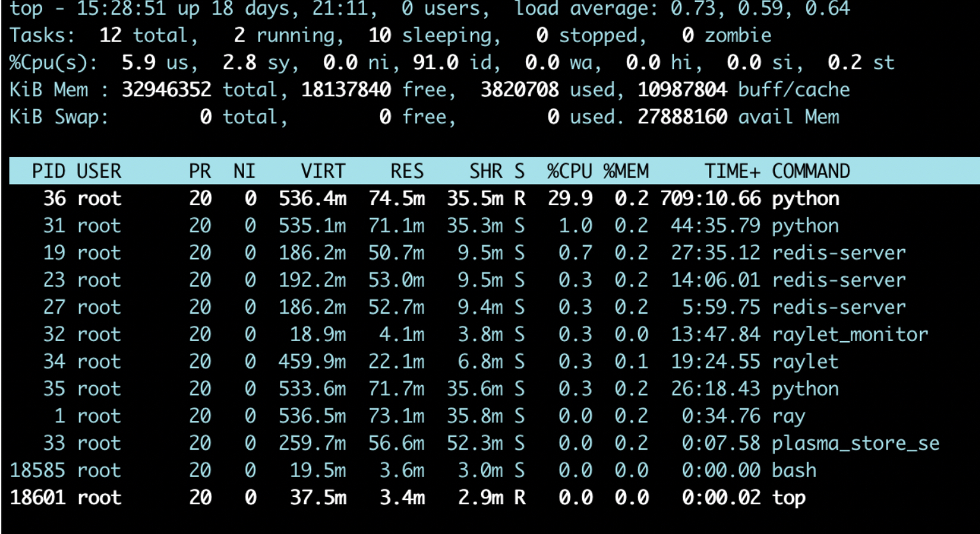The image size is (980, 534).
Task: Click PID 18585
Action: (38, 470)
